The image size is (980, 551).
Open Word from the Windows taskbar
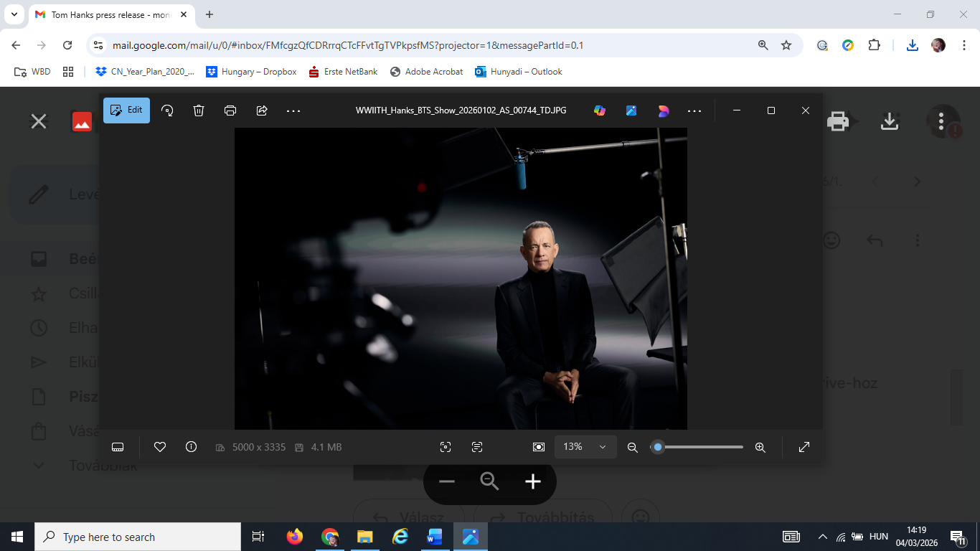pyautogui.click(x=435, y=537)
